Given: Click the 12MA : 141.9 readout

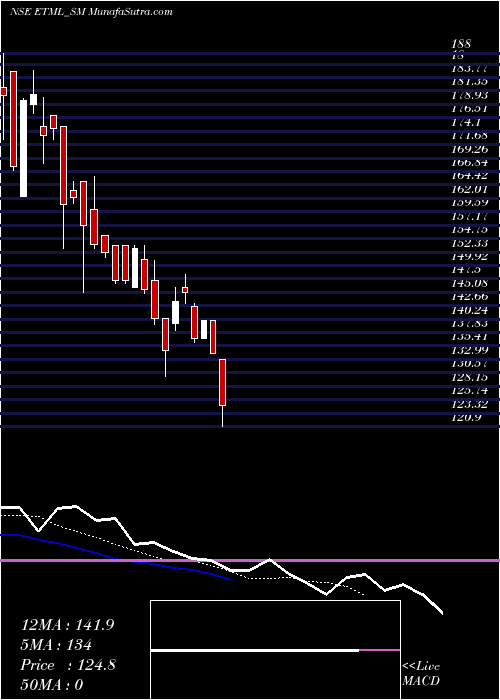Looking at the screenshot, I should click(x=67, y=625).
